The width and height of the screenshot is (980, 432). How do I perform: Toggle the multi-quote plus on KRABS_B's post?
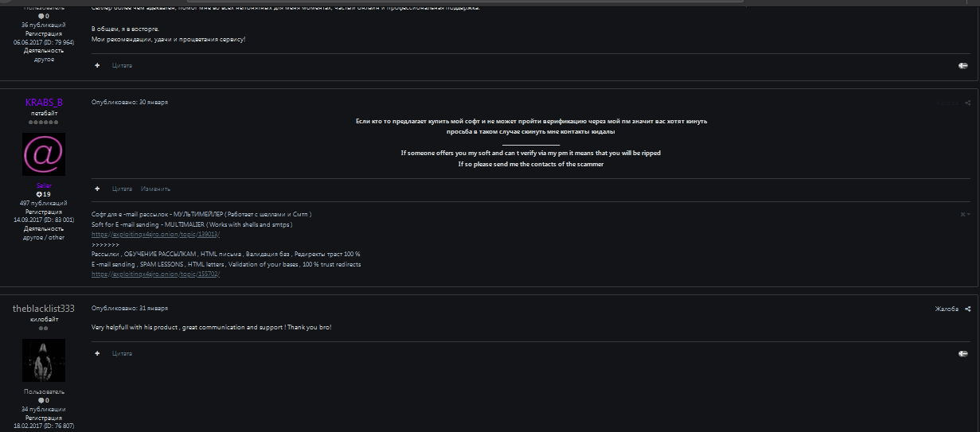pyautogui.click(x=97, y=189)
